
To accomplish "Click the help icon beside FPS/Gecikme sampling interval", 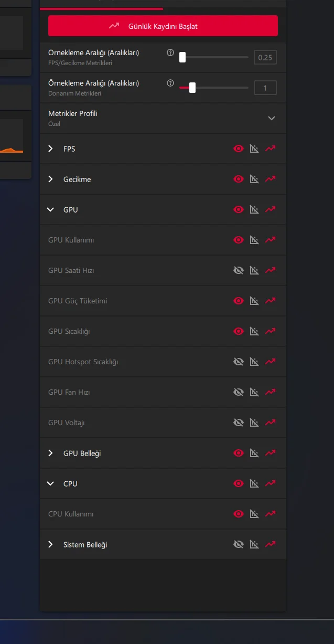I will 170,53.
